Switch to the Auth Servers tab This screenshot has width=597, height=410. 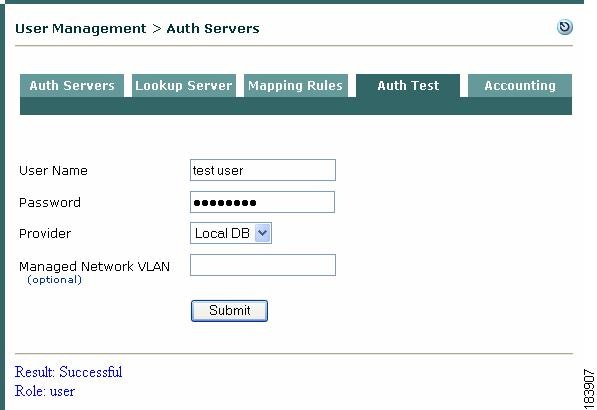[72, 86]
